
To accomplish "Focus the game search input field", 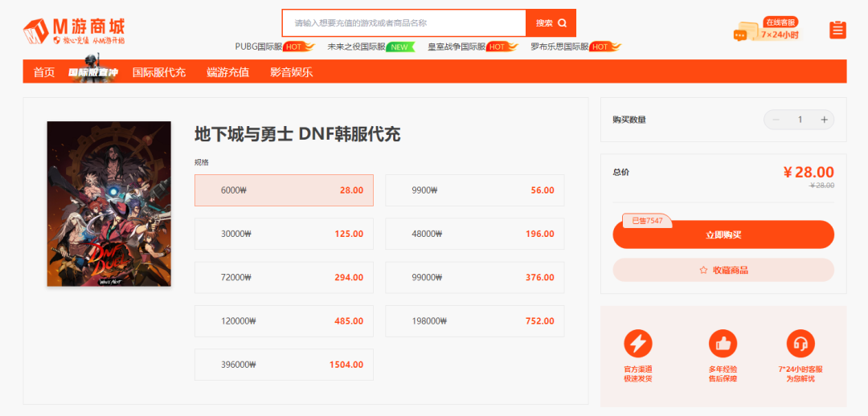I will coord(403,23).
